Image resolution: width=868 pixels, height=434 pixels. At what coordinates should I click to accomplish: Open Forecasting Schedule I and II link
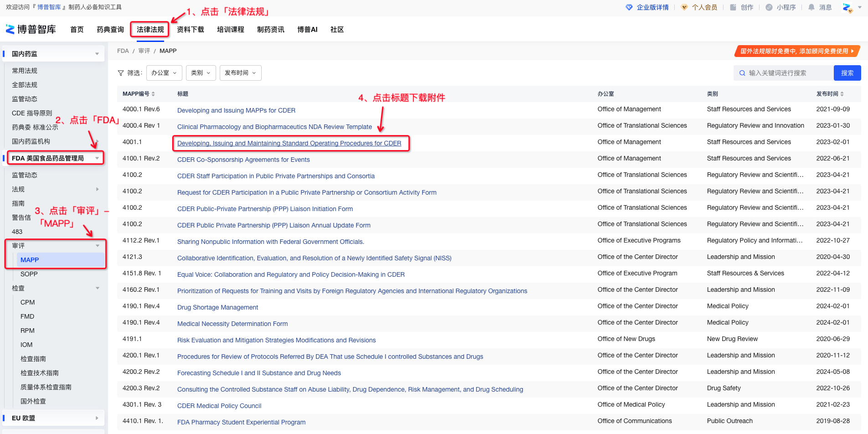(259, 373)
